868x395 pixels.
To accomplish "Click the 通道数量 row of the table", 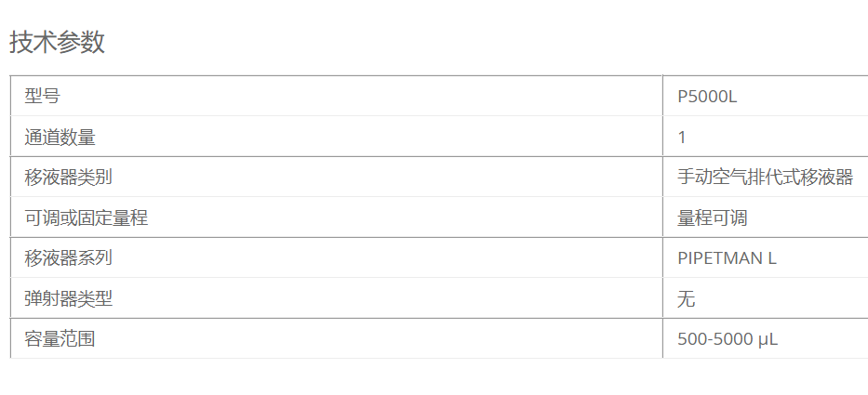I will (x=439, y=136).
